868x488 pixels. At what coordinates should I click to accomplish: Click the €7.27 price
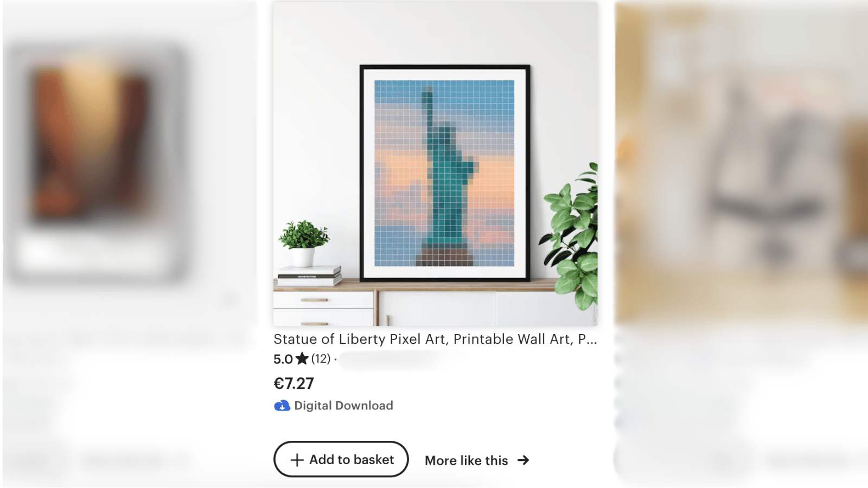(293, 383)
